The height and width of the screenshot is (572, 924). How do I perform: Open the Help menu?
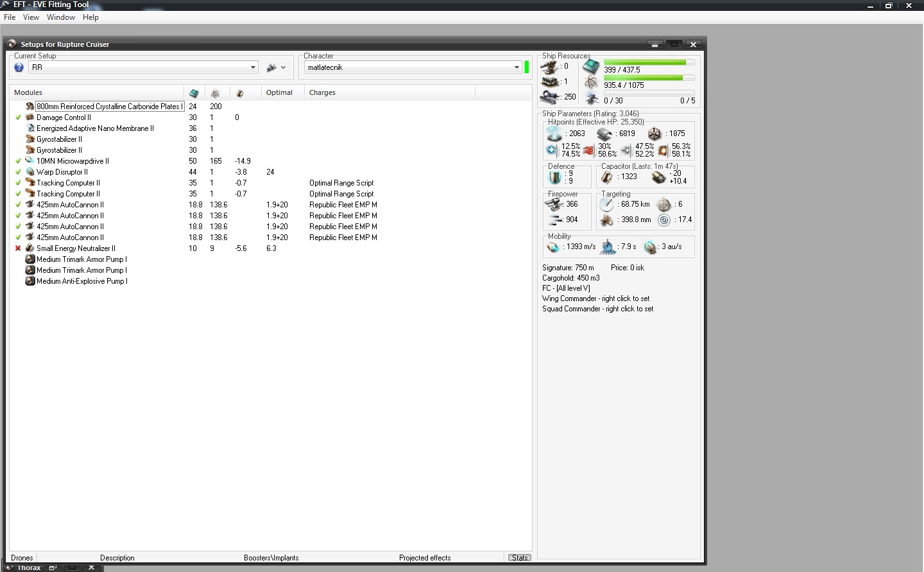click(x=90, y=17)
